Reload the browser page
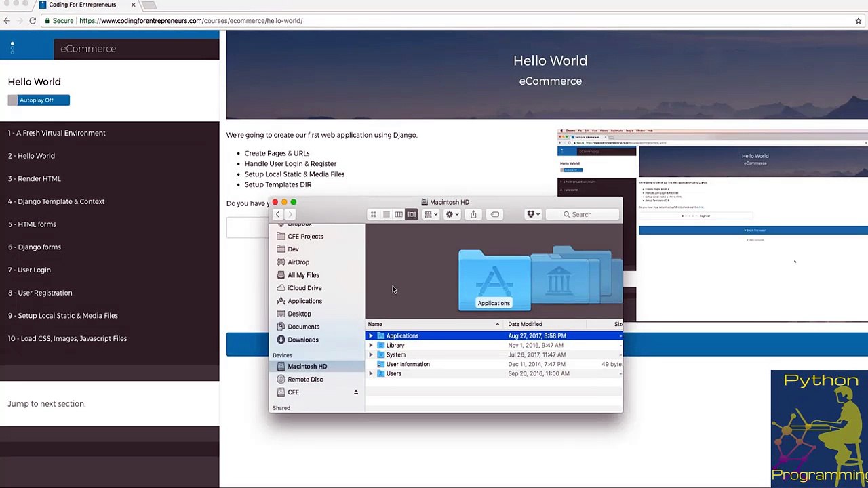This screenshot has width=868, height=488. 32,21
